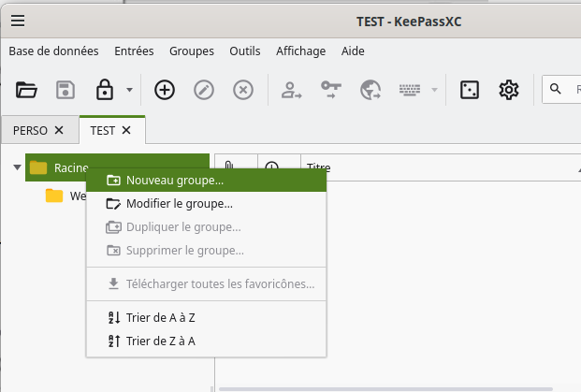Add a new entry with the plus icon
Viewport: 581px width, 392px height.
[165, 90]
